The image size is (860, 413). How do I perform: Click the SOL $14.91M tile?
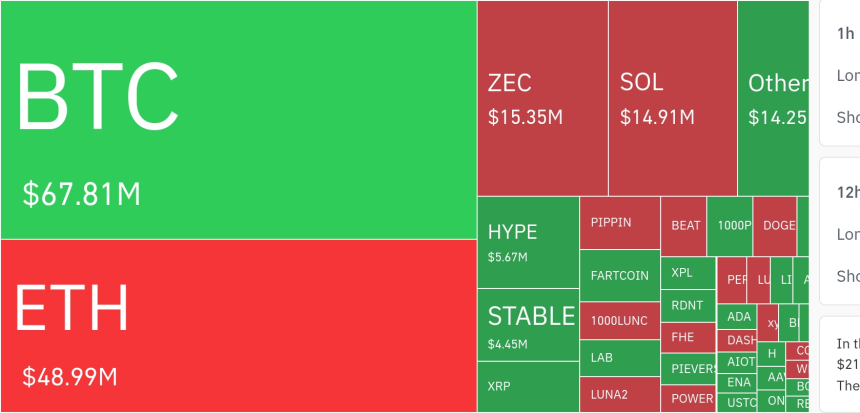tap(672, 98)
